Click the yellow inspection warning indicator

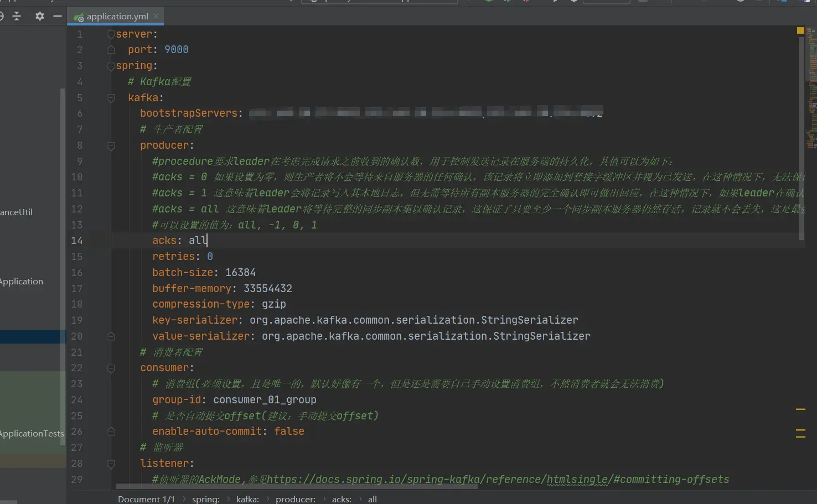pos(800,30)
